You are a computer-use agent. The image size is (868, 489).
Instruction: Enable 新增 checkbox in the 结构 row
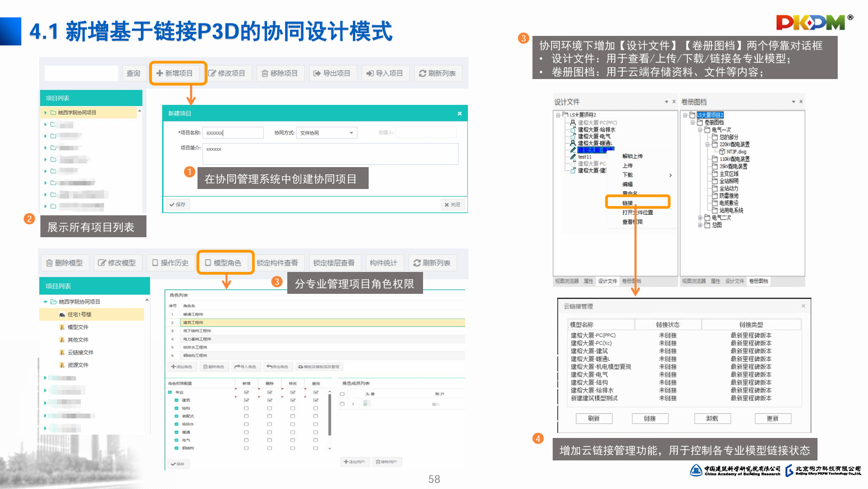click(x=246, y=408)
